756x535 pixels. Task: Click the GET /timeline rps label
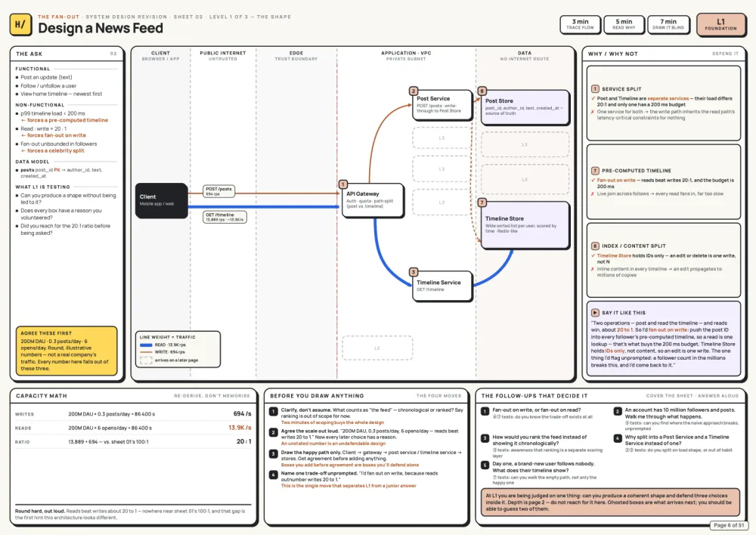pos(225,217)
